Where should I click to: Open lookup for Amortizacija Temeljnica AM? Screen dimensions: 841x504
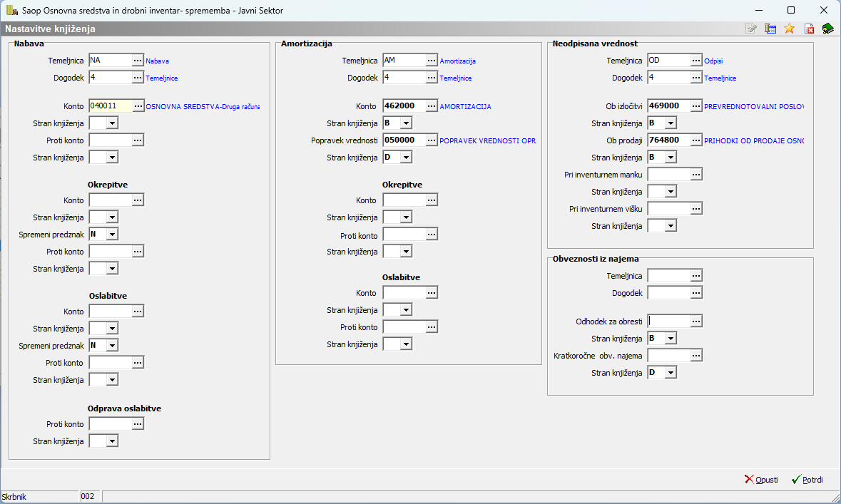(432, 61)
